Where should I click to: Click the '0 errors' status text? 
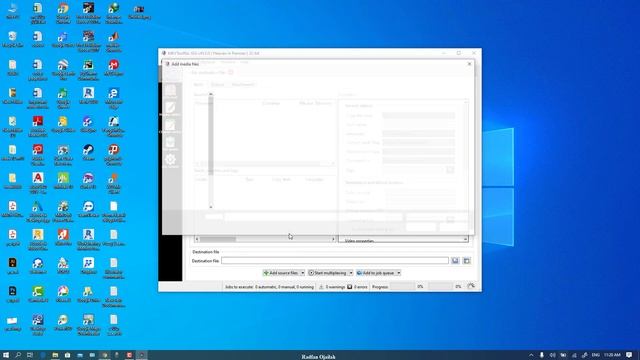pyautogui.click(x=361, y=287)
